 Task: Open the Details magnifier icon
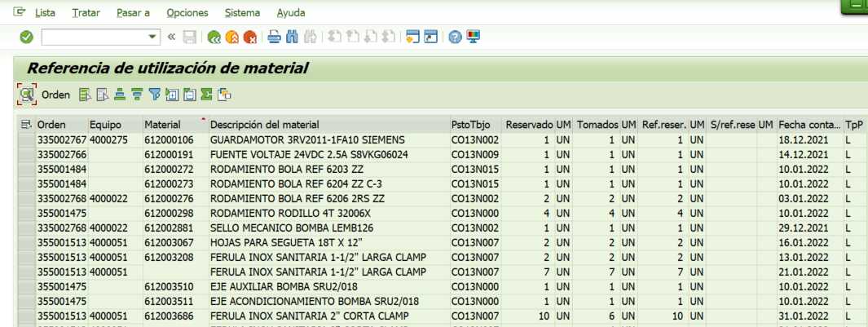[x=27, y=95]
